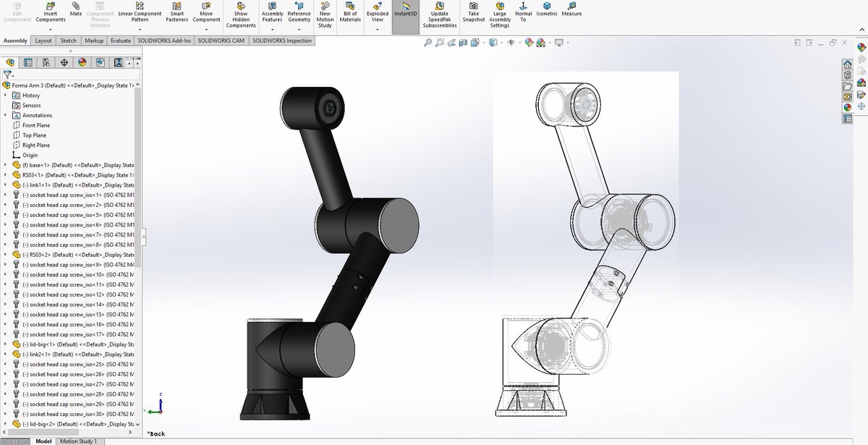
Task: Open the Display Style dropdown arrow
Action: [502, 43]
